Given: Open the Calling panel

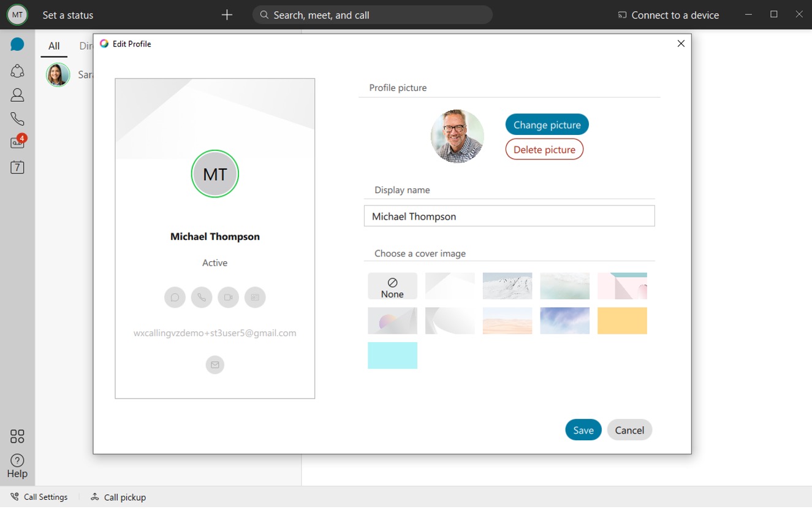Looking at the screenshot, I should coord(17,118).
